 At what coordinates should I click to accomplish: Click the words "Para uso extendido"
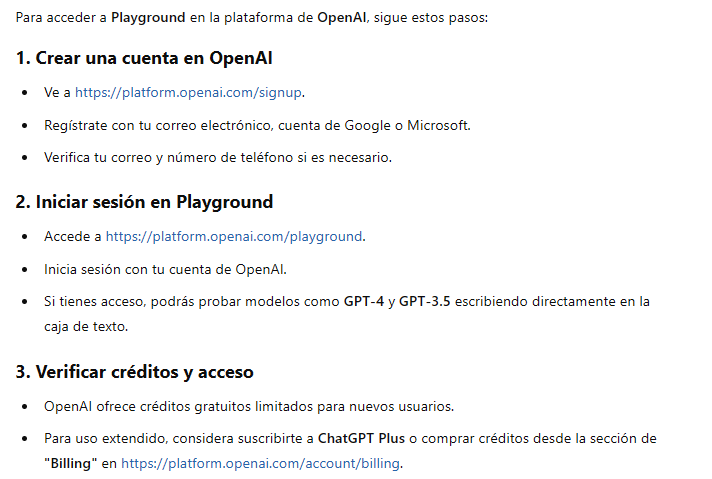pos(106,439)
